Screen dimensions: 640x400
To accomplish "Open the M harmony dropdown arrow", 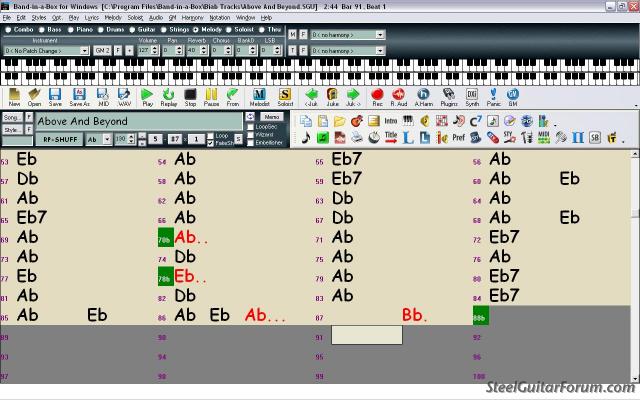I will click(380, 35).
